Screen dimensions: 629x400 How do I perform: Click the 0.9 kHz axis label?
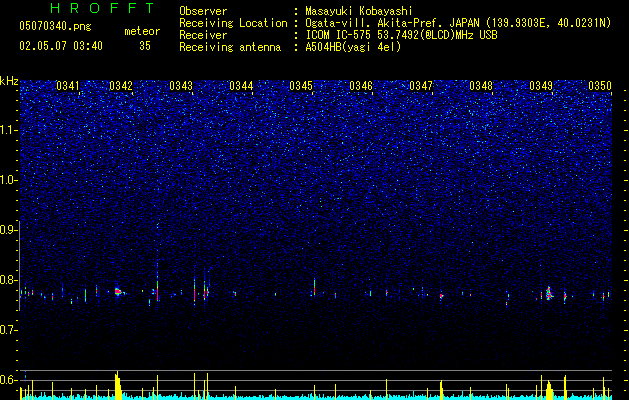(8, 230)
